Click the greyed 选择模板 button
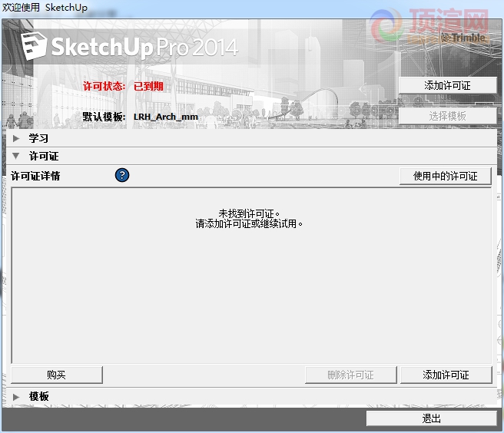Viewport: 504px width, 433px height. [447, 116]
